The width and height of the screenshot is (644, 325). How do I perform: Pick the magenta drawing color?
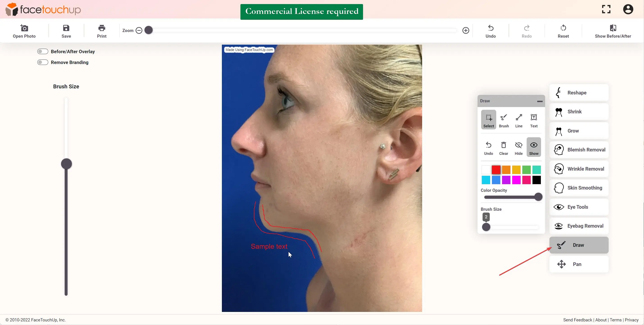[x=516, y=180]
